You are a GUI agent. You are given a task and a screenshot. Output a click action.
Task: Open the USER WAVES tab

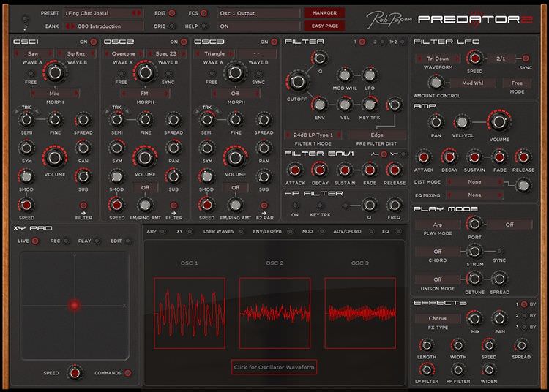point(219,231)
